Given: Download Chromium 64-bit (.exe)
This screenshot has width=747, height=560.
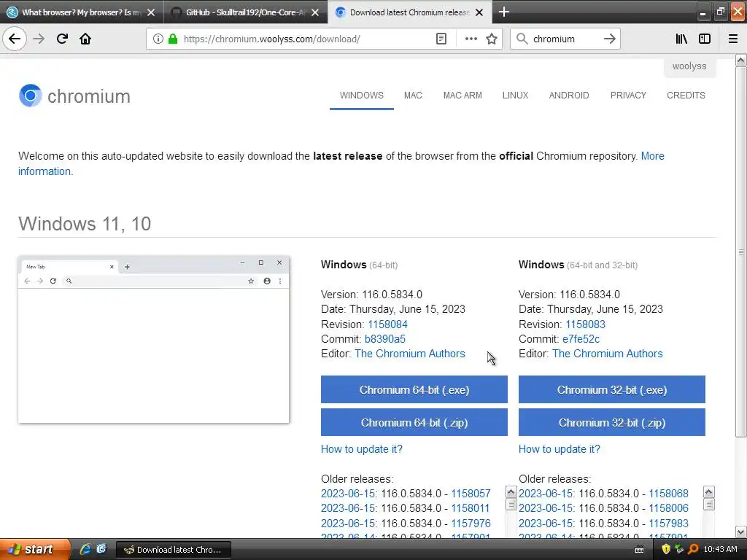Looking at the screenshot, I should (x=414, y=389).
